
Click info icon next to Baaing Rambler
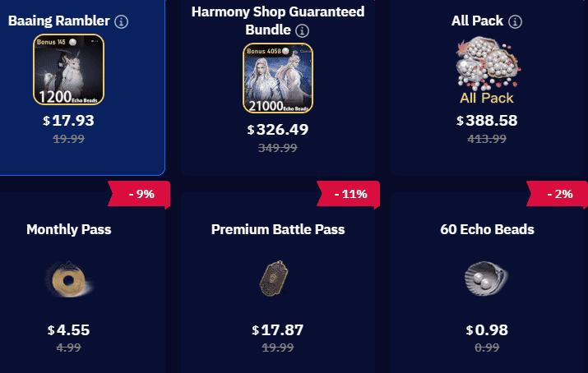point(121,21)
